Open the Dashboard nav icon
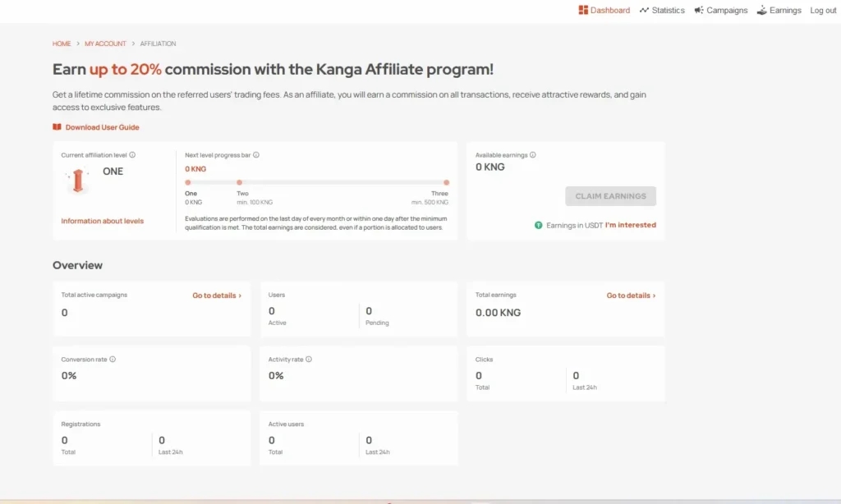Image resolution: width=841 pixels, height=504 pixels. 583,10
